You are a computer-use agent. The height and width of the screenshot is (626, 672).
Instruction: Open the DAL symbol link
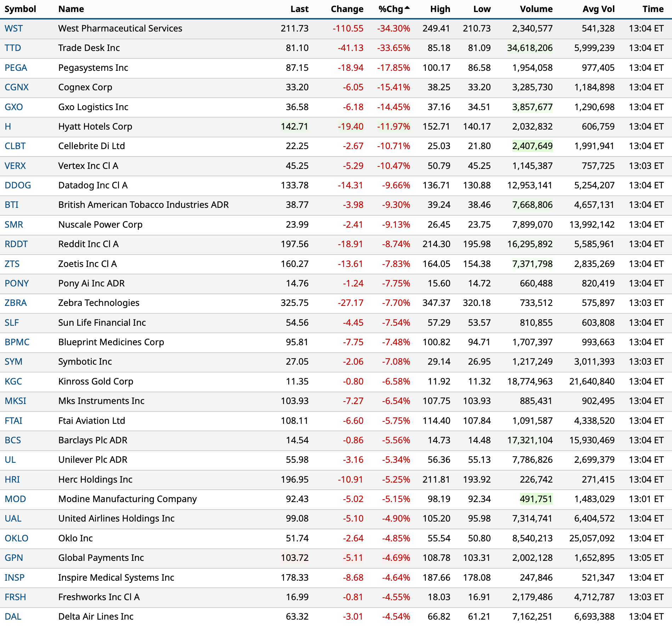(13, 616)
